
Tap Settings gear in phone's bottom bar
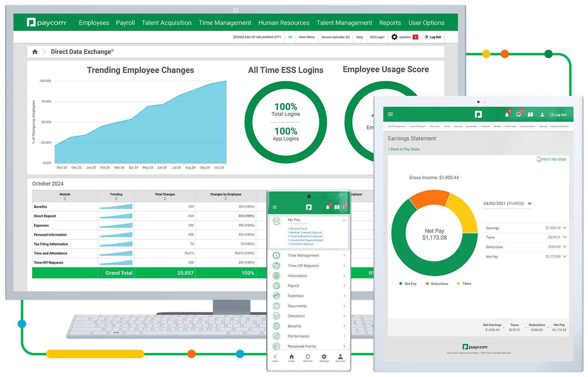324,358
